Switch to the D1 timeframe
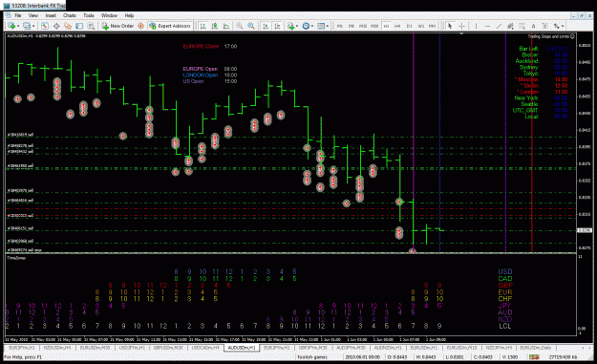This screenshot has height=364, width=597. click(x=409, y=26)
